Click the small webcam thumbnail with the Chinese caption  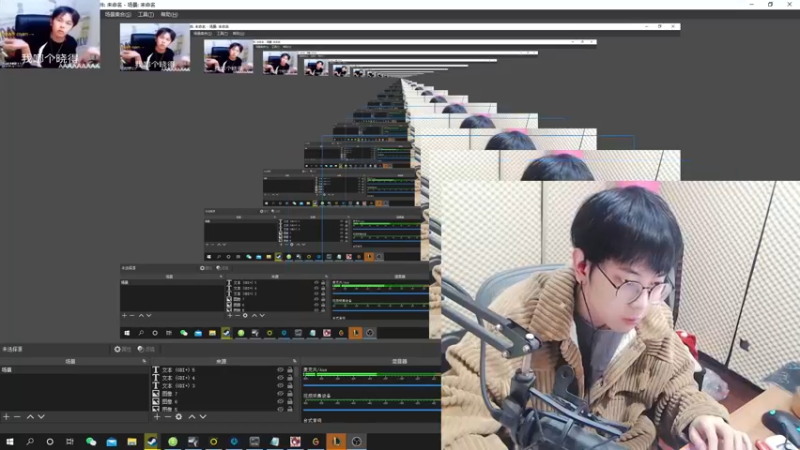click(x=50, y=34)
